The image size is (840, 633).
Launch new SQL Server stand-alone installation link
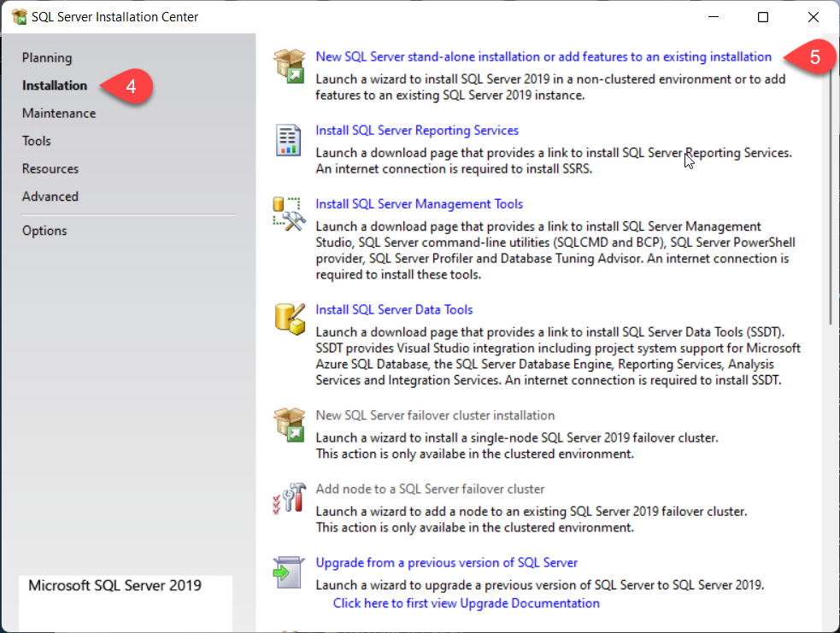pyautogui.click(x=543, y=56)
